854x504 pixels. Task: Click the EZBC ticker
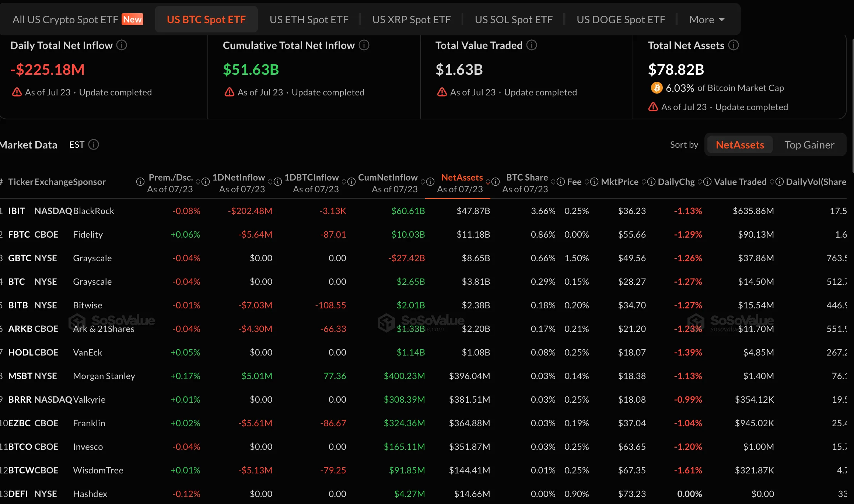coord(20,423)
